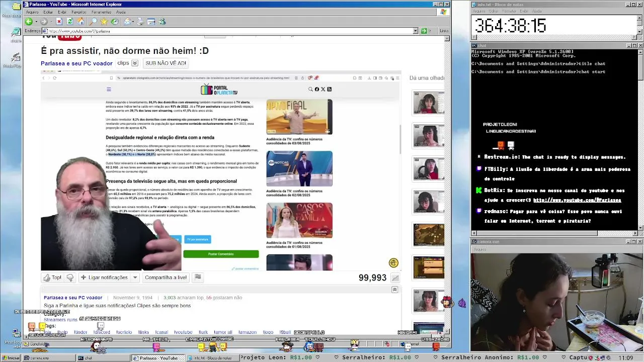Click the search magnifier on Portal O Planeta TV
This screenshot has width=644, height=362.
310,89
